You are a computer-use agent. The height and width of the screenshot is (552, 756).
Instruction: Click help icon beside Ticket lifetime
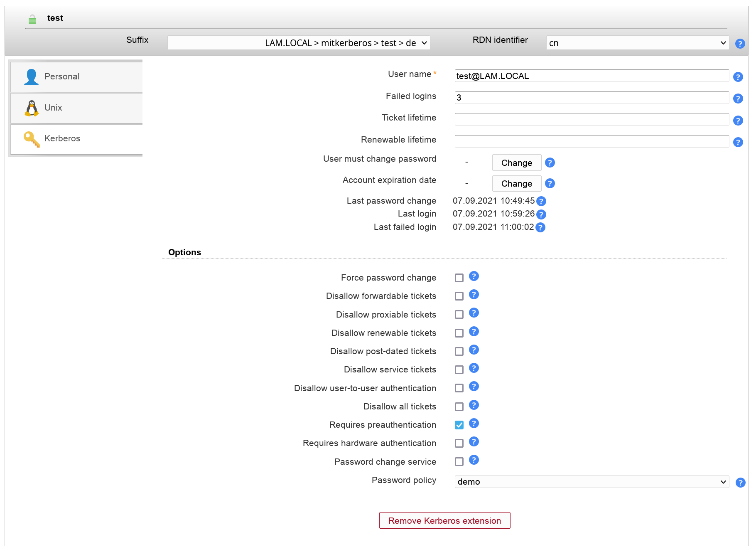click(x=738, y=121)
